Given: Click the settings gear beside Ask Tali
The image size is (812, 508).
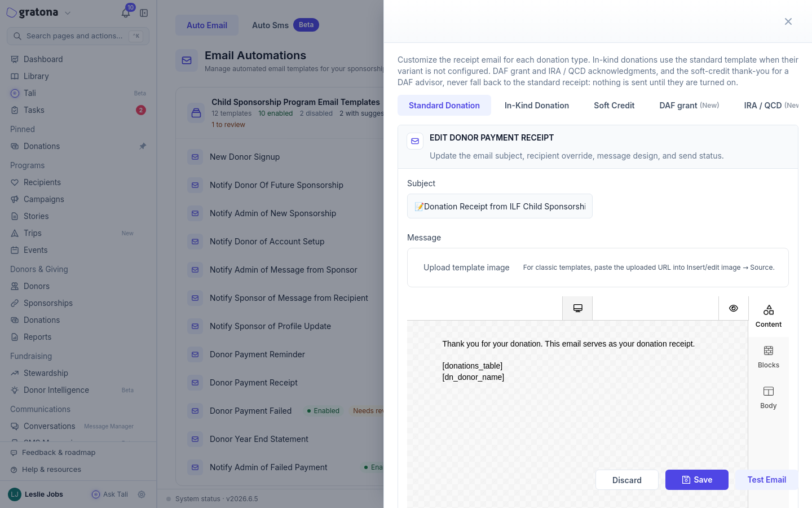Looking at the screenshot, I should tap(142, 494).
